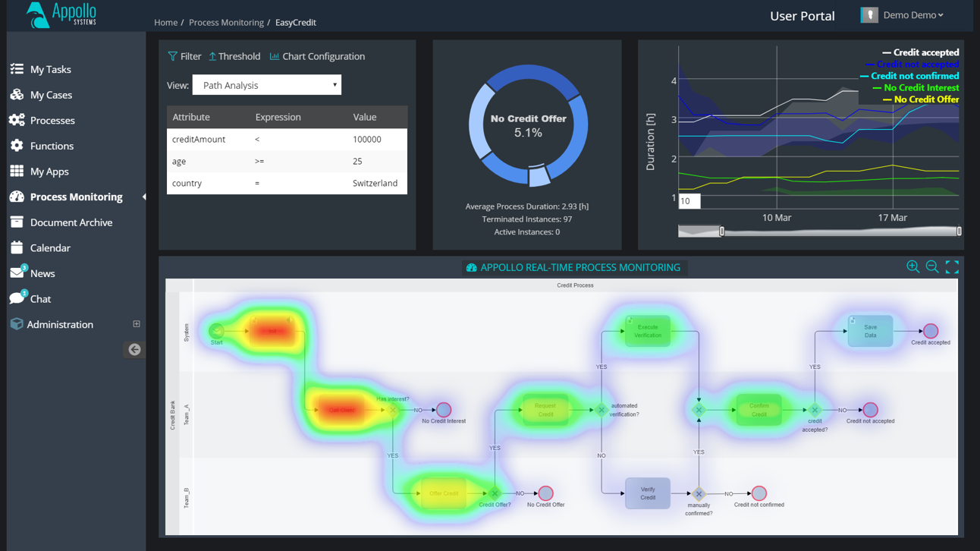Image resolution: width=980 pixels, height=551 pixels.
Task: Click the Chart Configuration button
Action: (317, 56)
